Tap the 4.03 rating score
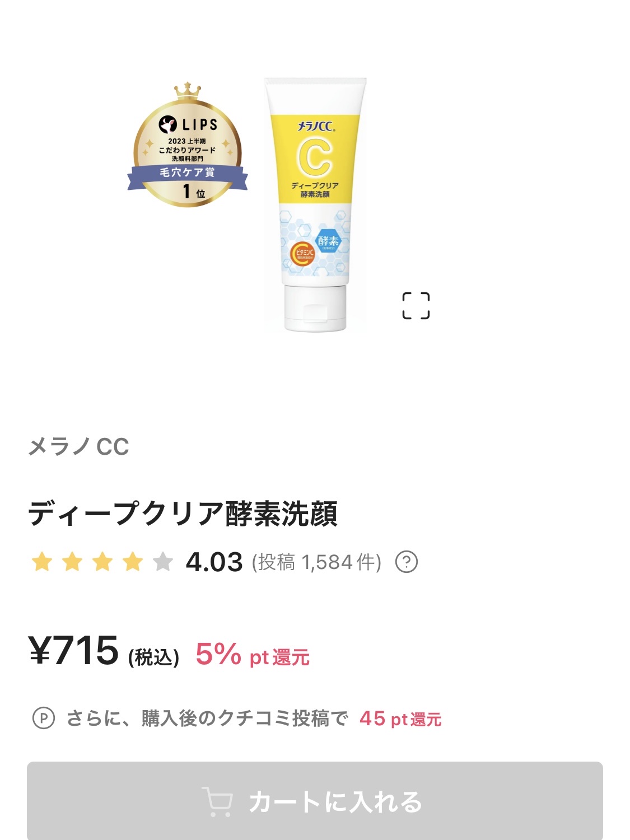630x840 pixels. pos(214,562)
